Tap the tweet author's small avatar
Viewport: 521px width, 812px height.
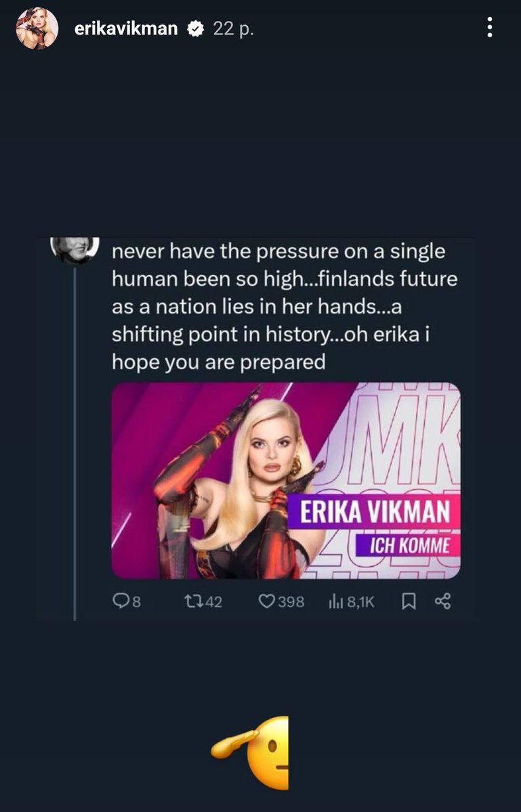(x=75, y=248)
